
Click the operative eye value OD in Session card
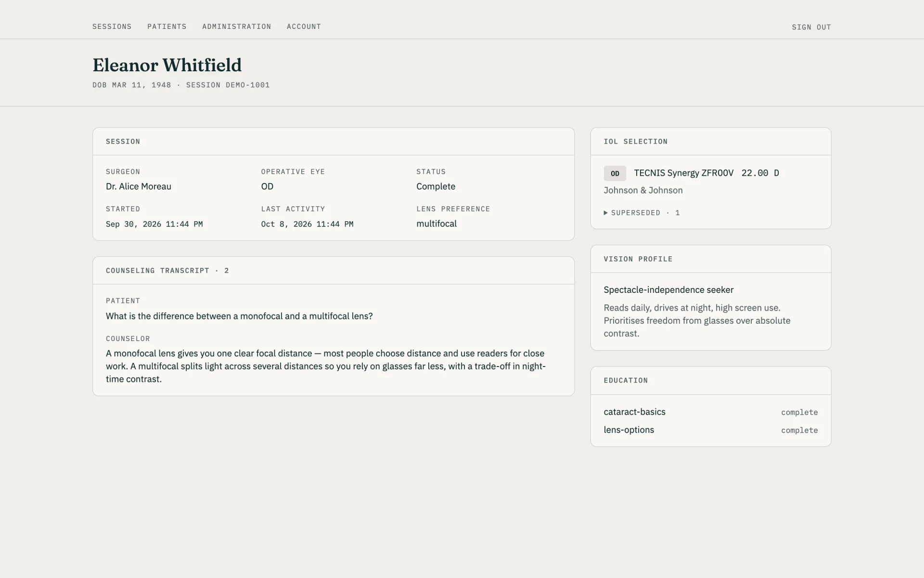(x=267, y=186)
